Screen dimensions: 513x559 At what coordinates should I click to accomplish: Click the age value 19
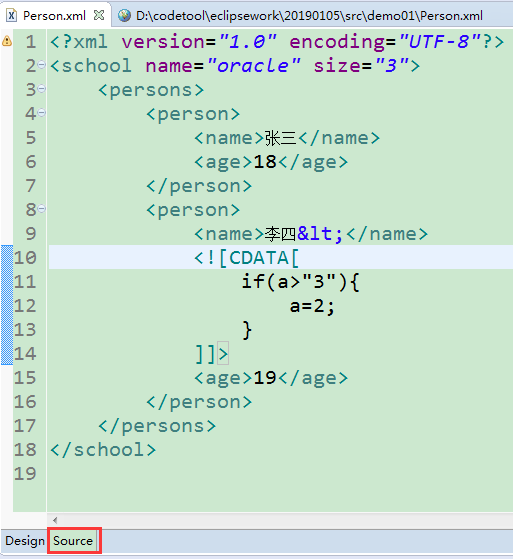coord(265,378)
